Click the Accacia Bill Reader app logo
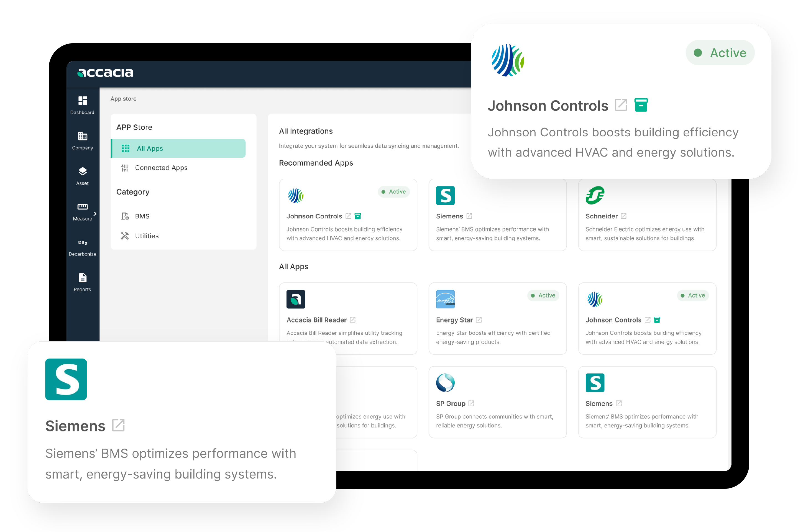This screenshot has width=798, height=532. (296, 299)
